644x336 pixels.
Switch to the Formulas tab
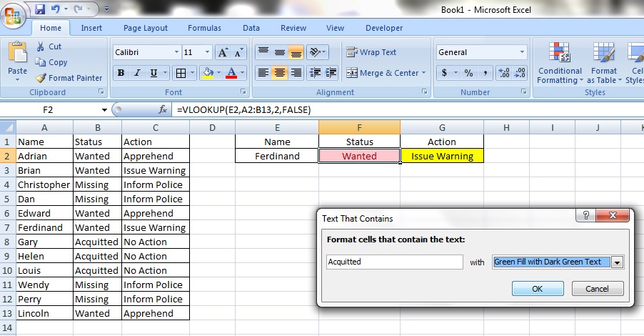[x=204, y=28]
